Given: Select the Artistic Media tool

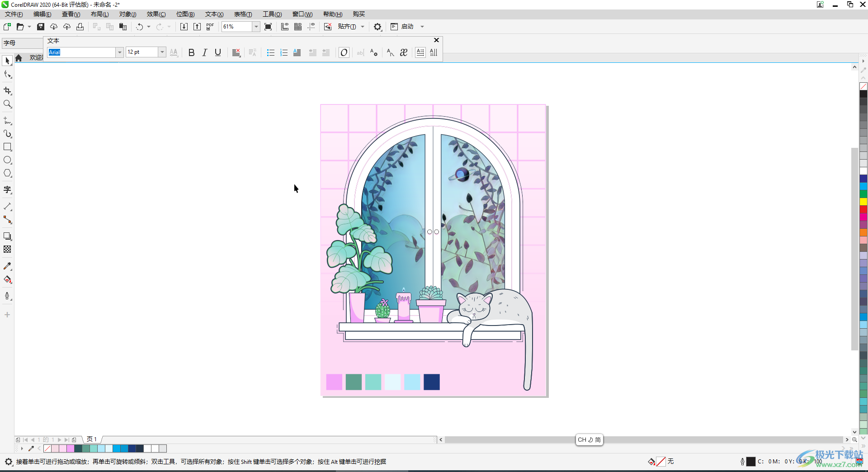Looking at the screenshot, I should pyautogui.click(x=7, y=134).
